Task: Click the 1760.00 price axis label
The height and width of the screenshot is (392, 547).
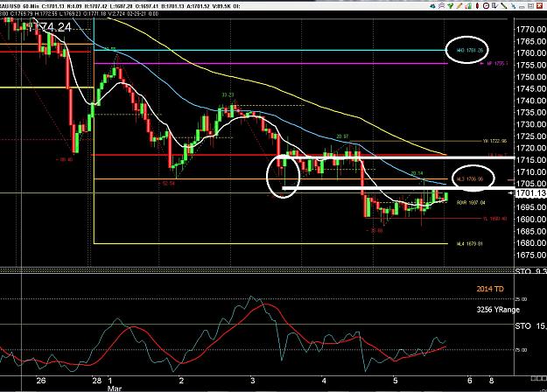Action: [531, 53]
